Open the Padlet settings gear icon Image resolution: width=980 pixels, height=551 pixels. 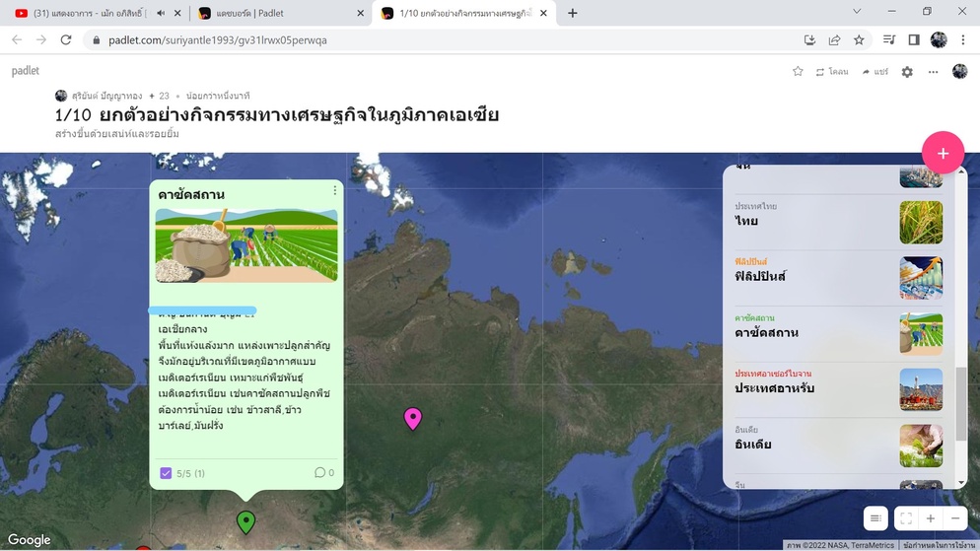click(907, 72)
